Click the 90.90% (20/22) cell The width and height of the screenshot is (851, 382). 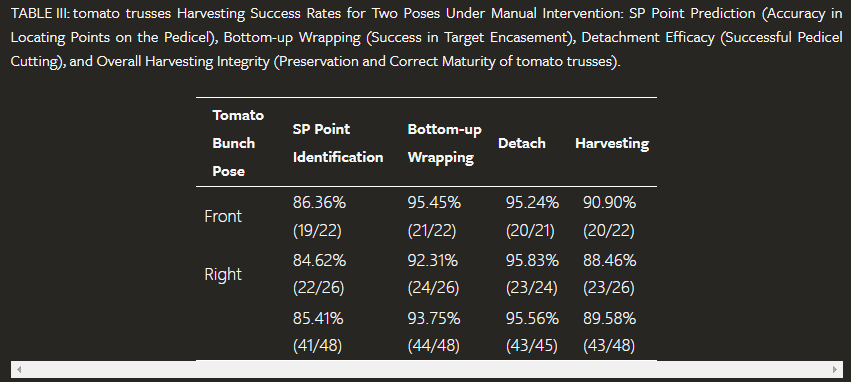point(609,217)
